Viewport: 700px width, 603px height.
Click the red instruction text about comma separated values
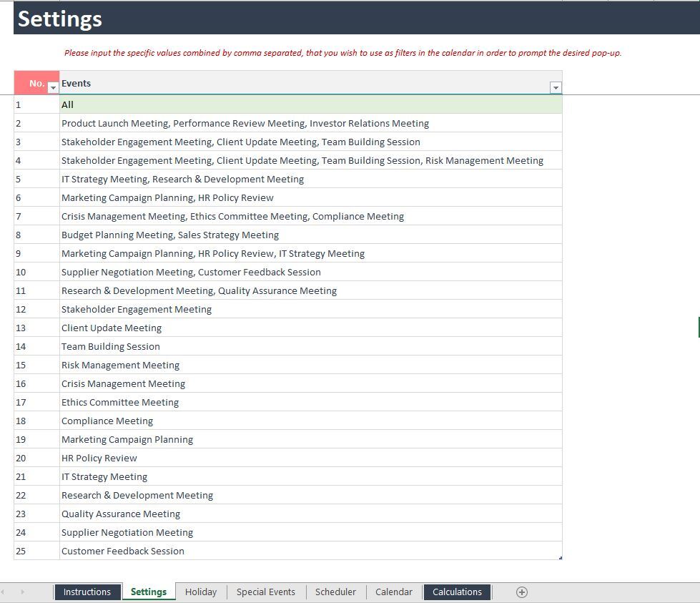tap(343, 53)
